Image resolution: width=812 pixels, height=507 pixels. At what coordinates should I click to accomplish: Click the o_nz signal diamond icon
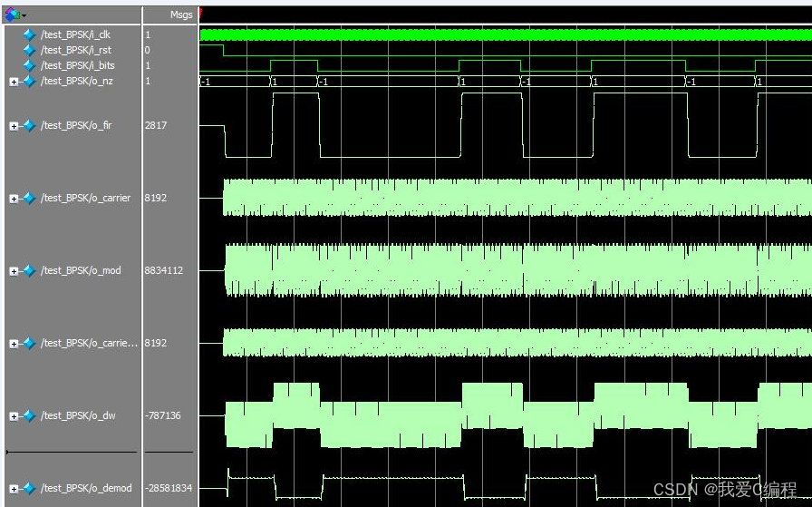coord(29,81)
